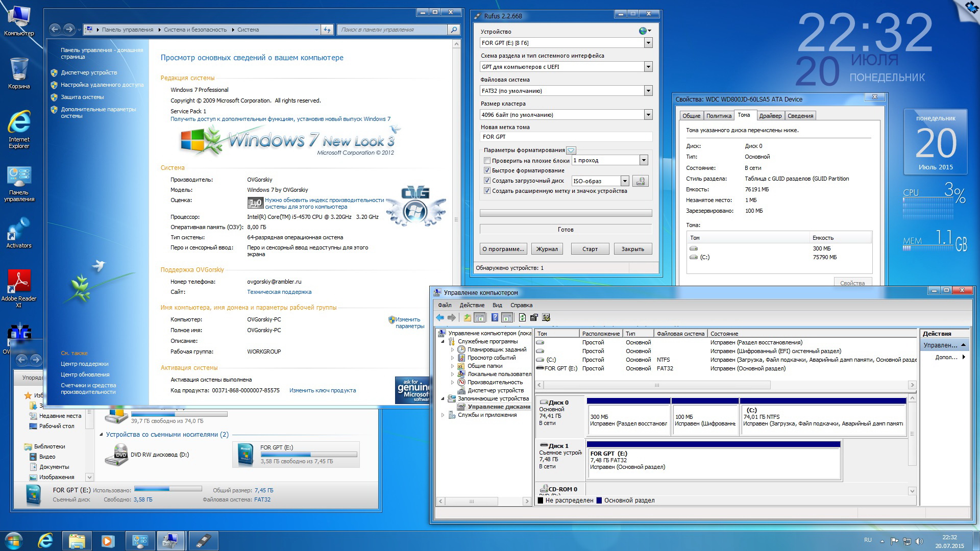Click the Rufus USB drive taskbar icon
The height and width of the screenshot is (551, 980).
(203, 540)
